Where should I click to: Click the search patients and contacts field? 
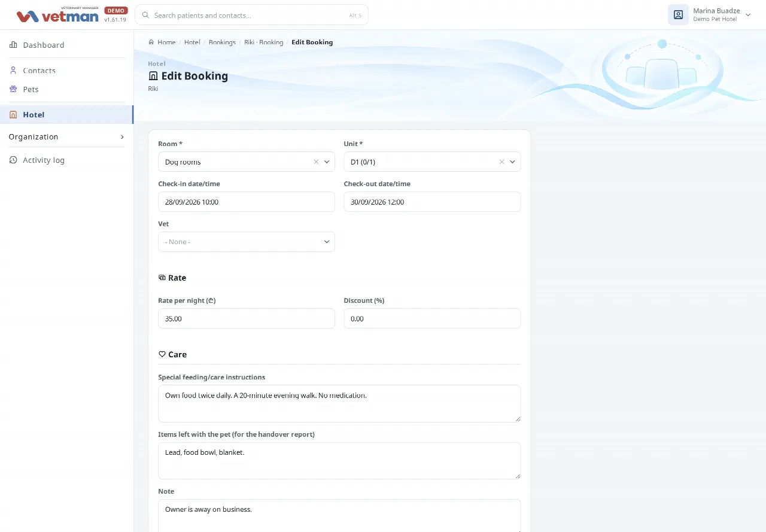(251, 15)
